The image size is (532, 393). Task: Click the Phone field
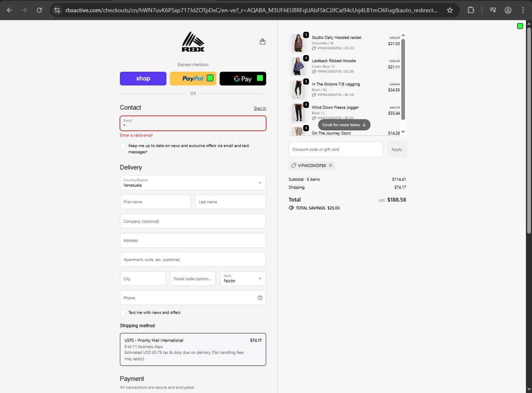point(193,298)
